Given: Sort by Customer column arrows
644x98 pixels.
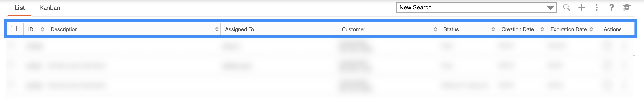Looking at the screenshot, I should click(x=435, y=29).
